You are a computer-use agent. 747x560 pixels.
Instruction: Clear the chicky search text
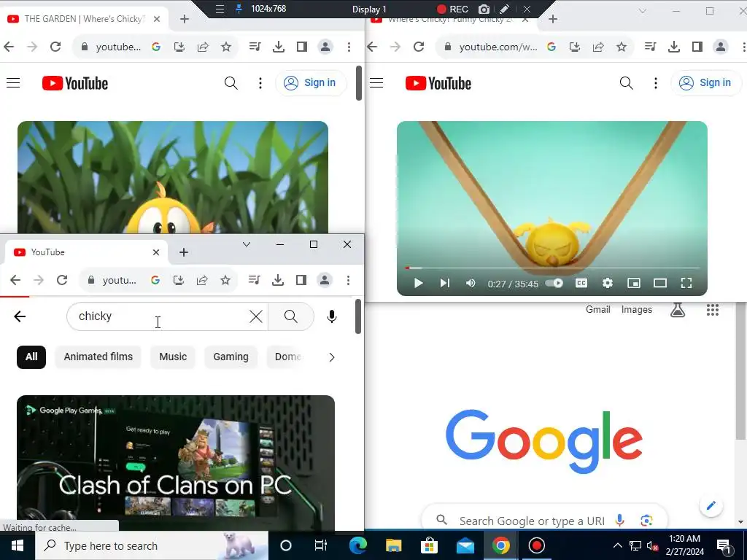(x=256, y=316)
